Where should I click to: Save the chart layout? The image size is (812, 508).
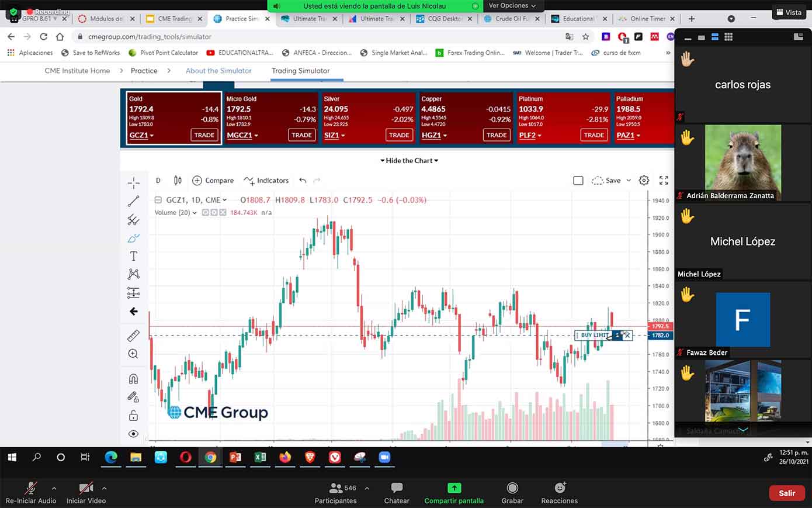pyautogui.click(x=606, y=181)
